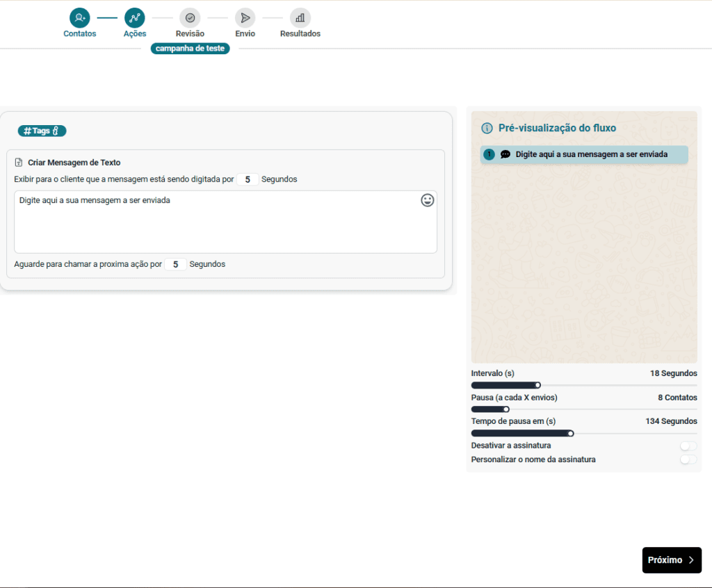Click the #Tags badge

pos(42,131)
